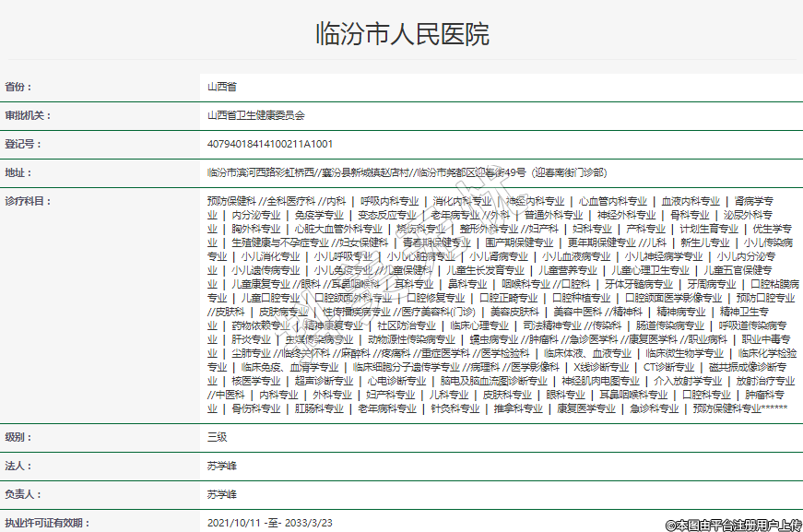Select 山西省卫生健康委员会 approval authority text

[x=255, y=115]
